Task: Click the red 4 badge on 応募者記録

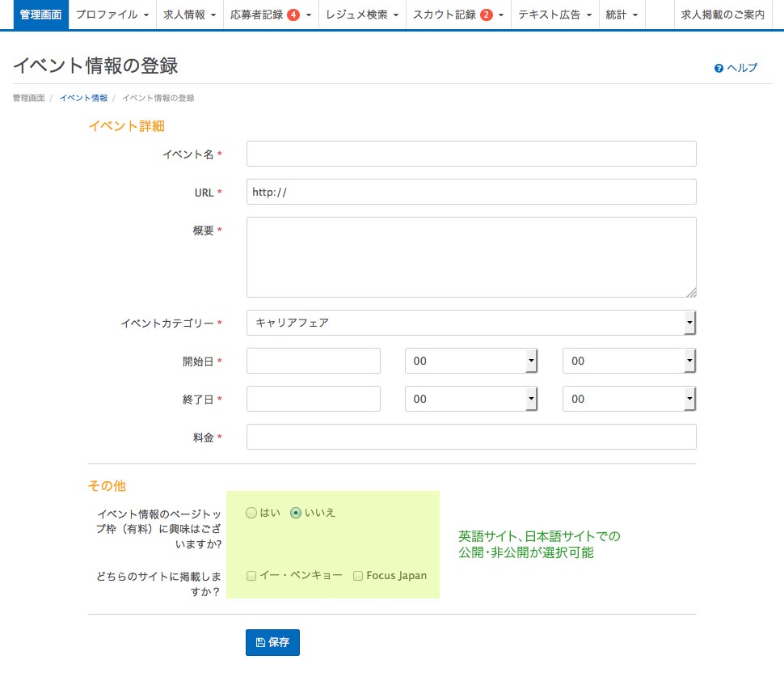Action: (293, 15)
